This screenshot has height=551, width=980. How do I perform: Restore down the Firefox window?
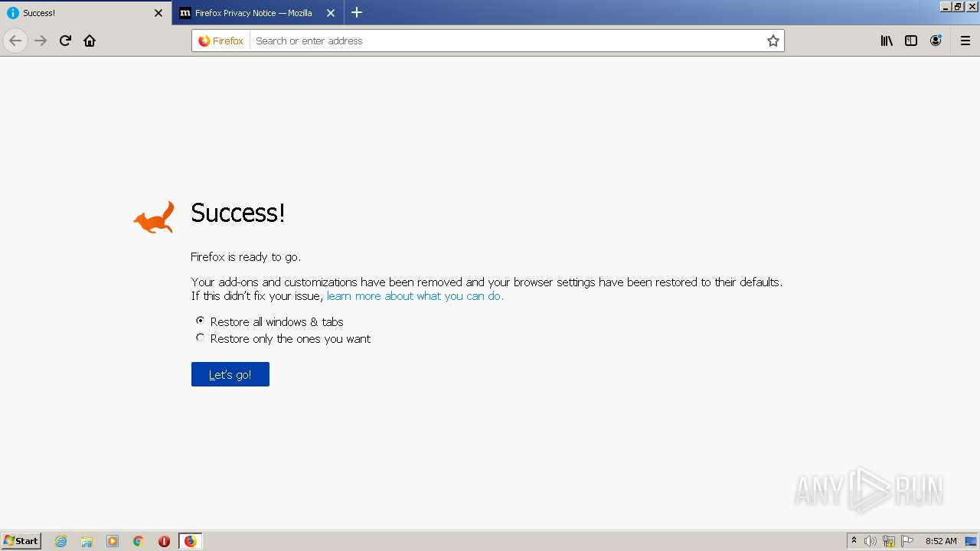958,6
